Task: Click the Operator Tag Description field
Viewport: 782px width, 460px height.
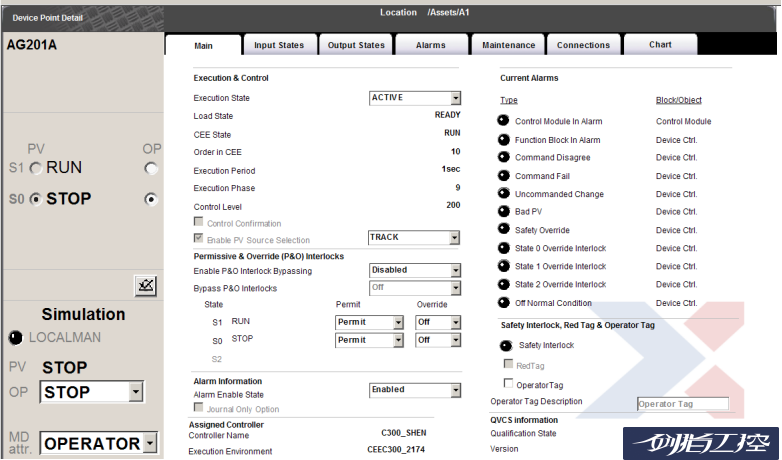Action: [x=682, y=404]
